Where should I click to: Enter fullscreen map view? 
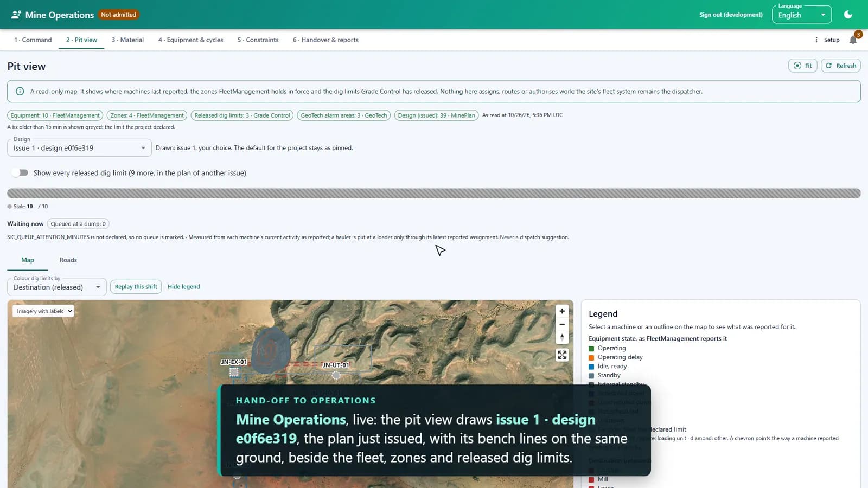click(x=562, y=355)
